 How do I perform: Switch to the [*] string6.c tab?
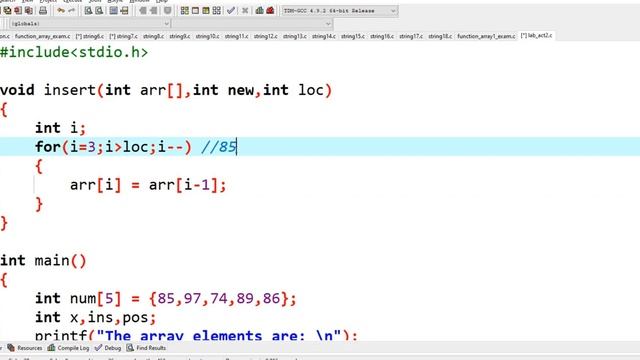90,36
